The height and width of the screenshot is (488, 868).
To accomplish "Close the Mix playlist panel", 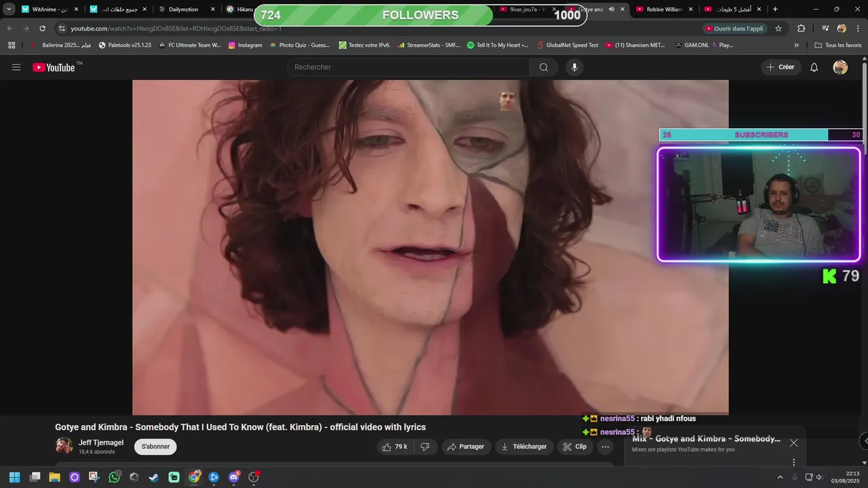I will (x=793, y=443).
